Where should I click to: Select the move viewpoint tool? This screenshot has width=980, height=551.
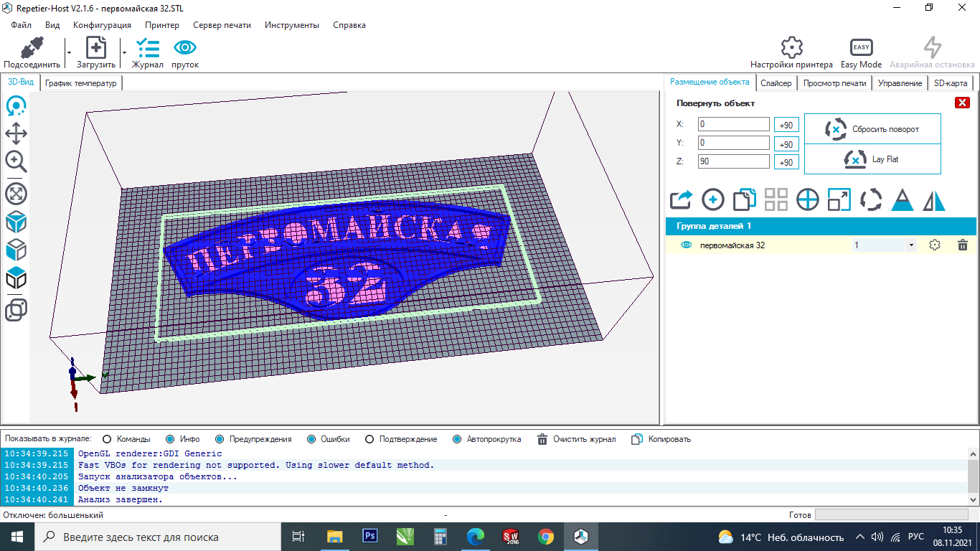pyautogui.click(x=16, y=134)
